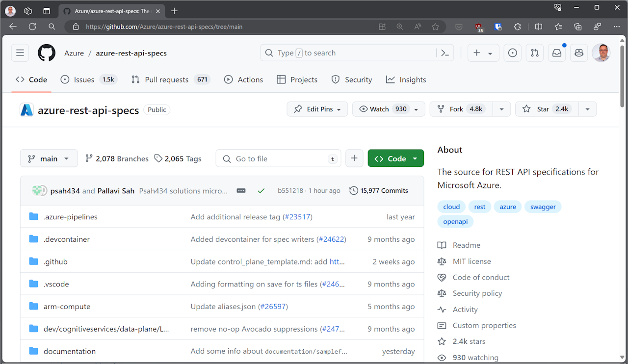The height and width of the screenshot is (364, 628).
Task: Open uBlock extension icon with badge 35
Action: click(479, 27)
